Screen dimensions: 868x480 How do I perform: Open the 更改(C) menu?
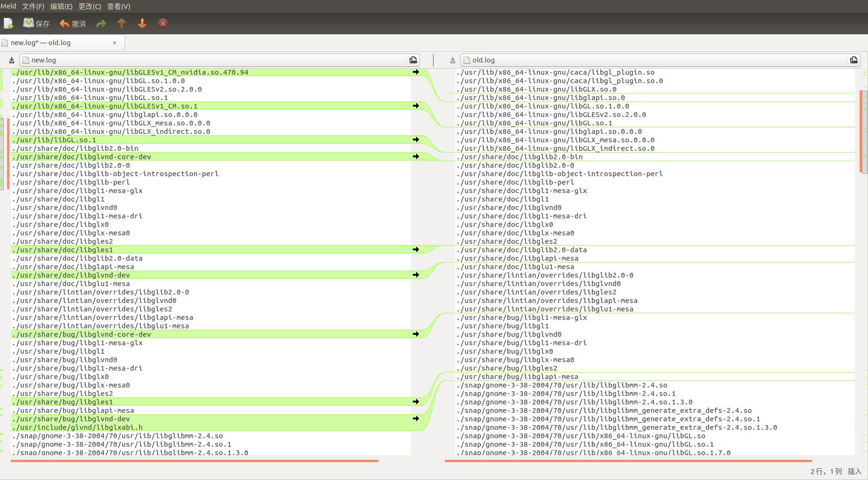(89, 6)
